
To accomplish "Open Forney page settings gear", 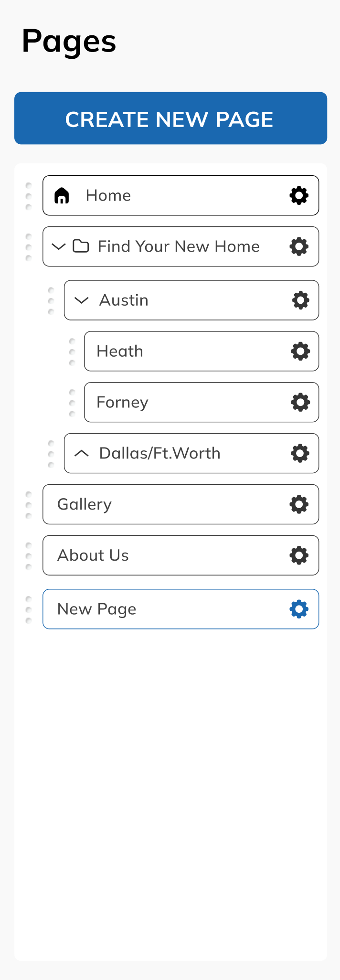I will pos(300,402).
